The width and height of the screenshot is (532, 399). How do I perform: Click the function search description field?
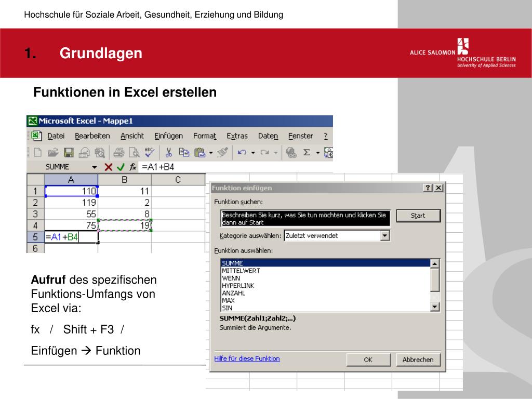click(305, 219)
